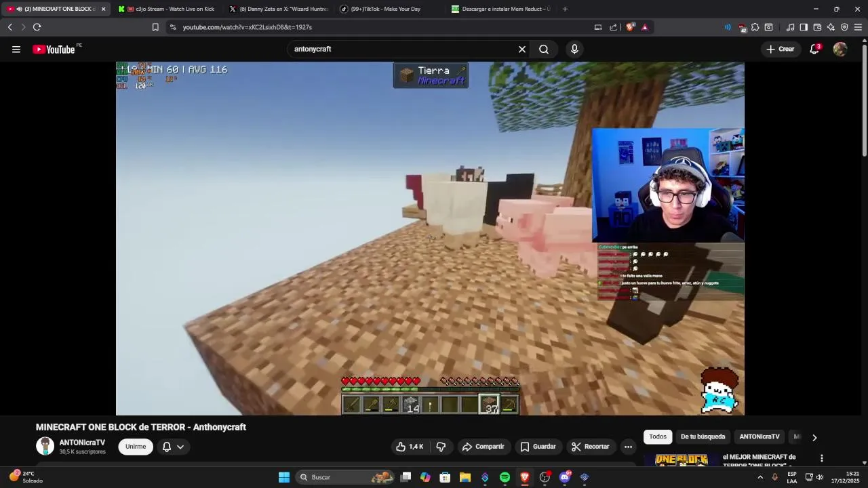Screen dimensions: 868x488
Task: Reload the page in browser
Action: pos(37,27)
